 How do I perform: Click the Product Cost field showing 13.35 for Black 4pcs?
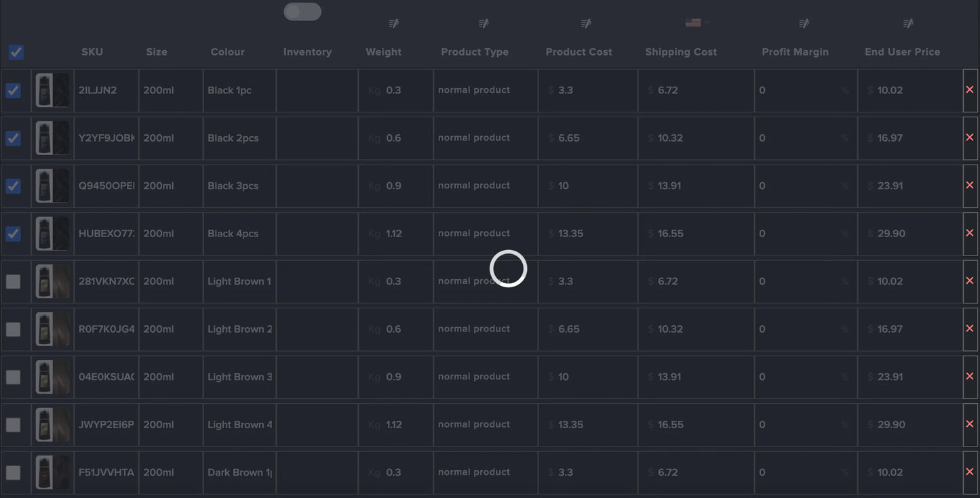tap(588, 234)
